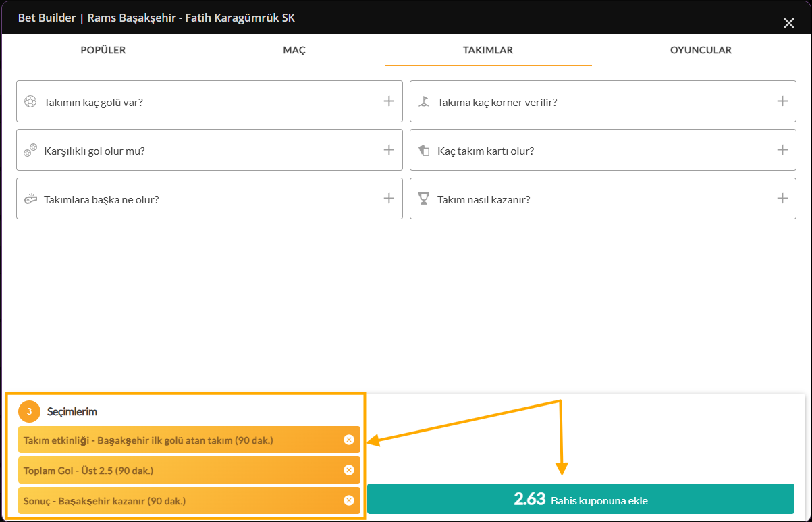This screenshot has width=812, height=522.
Task: Add 2.63 bet to coupon button
Action: point(580,499)
